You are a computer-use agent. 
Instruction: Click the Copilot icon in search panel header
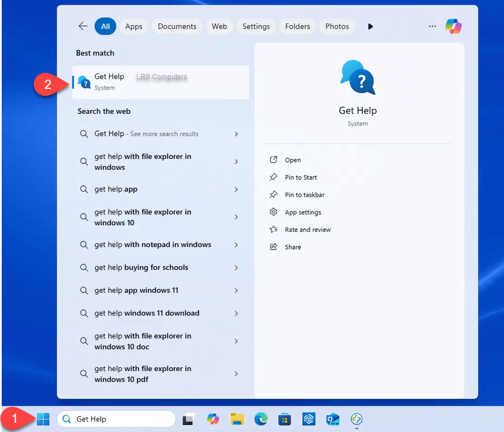454,26
